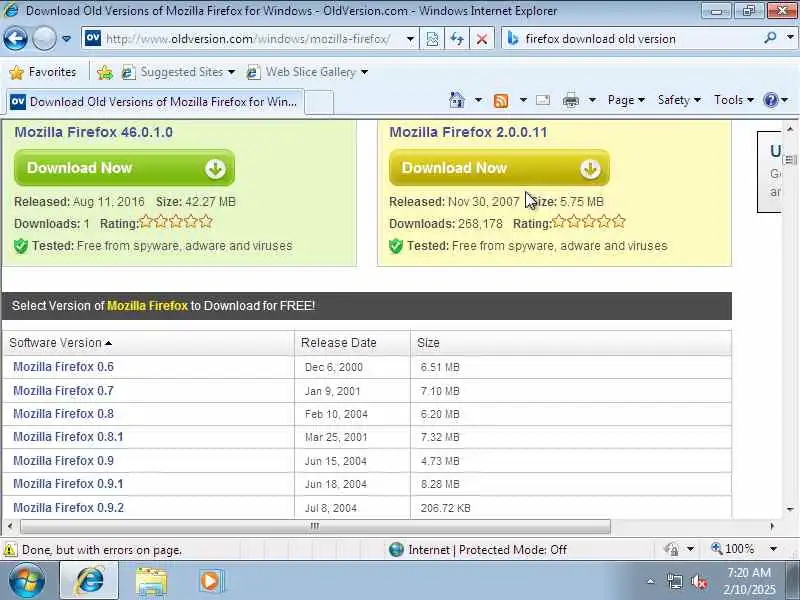Open the Favorites star button
This screenshot has height=600, width=800.
click(42, 72)
